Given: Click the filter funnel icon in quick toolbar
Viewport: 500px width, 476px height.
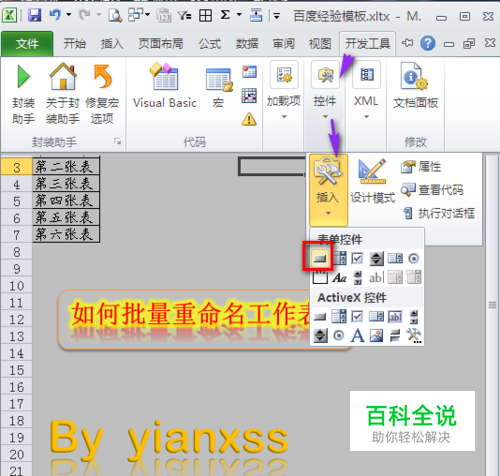Looking at the screenshot, I should click(184, 15).
